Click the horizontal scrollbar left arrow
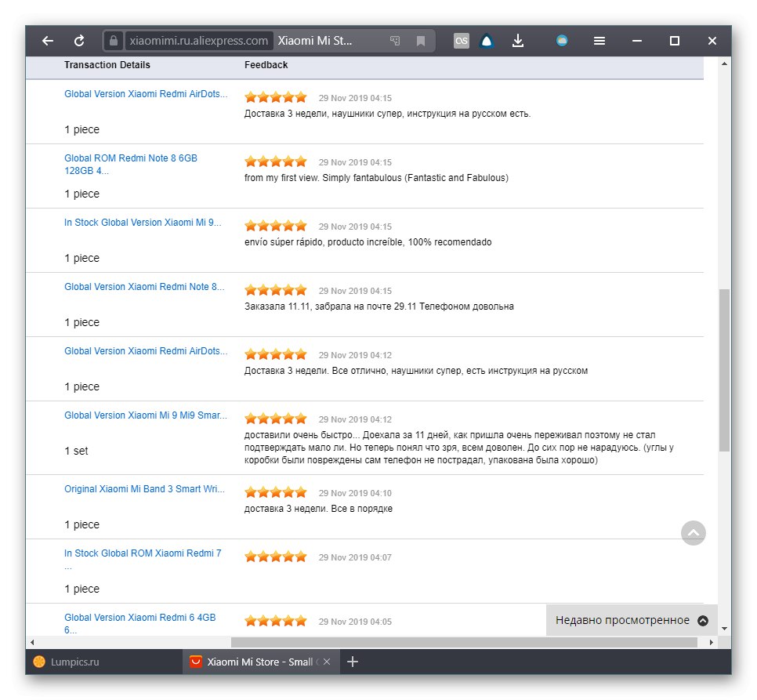Image resolution: width=757 pixels, height=700 pixels. click(32, 643)
